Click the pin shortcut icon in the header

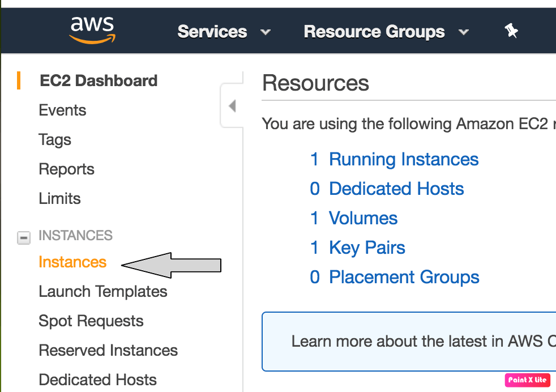click(x=511, y=31)
